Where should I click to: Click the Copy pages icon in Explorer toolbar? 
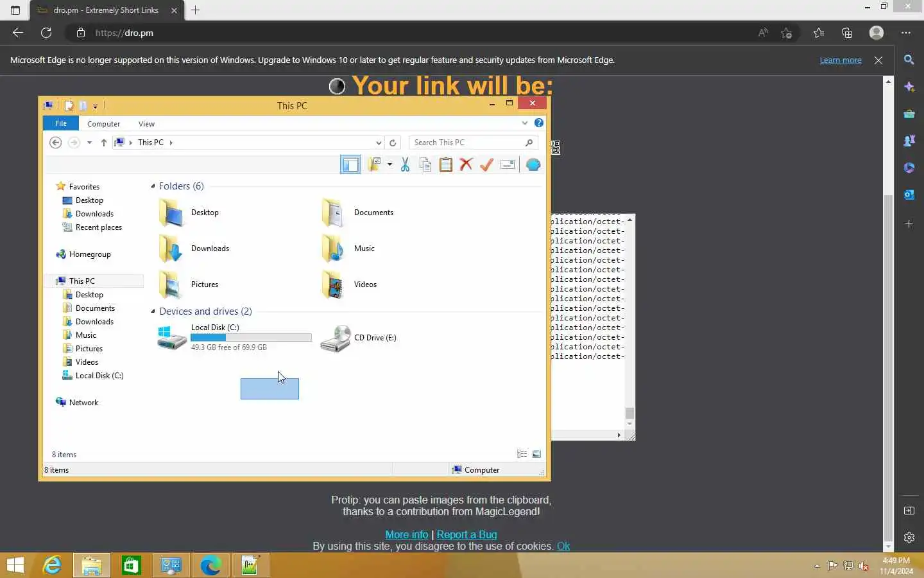point(425,165)
